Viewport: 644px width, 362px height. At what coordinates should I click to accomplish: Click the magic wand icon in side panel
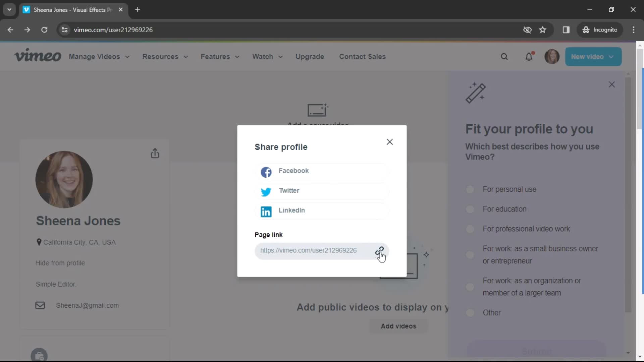(476, 93)
